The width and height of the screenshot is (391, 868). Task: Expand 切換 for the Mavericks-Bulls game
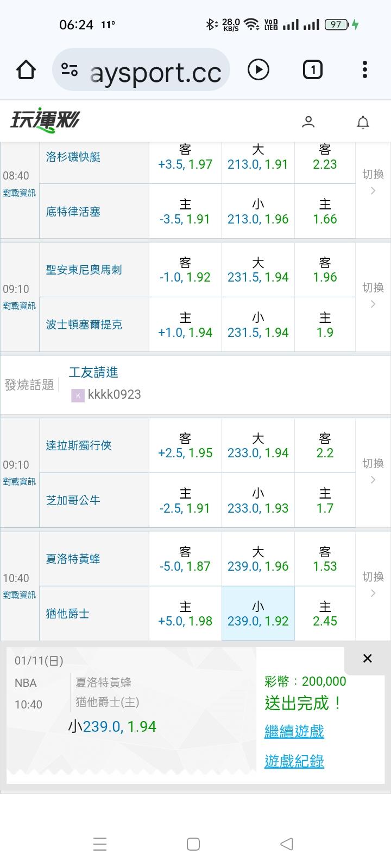[x=373, y=471]
